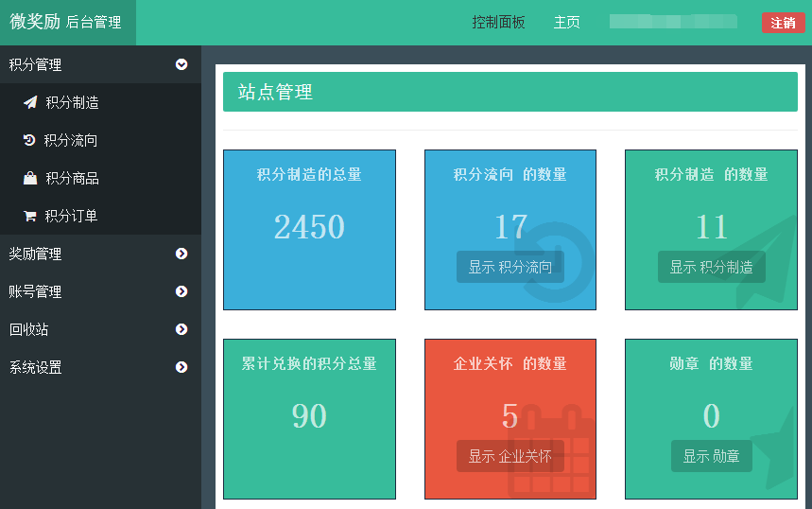Click the 累计兑换的积分总量 90 stat card

(309, 419)
